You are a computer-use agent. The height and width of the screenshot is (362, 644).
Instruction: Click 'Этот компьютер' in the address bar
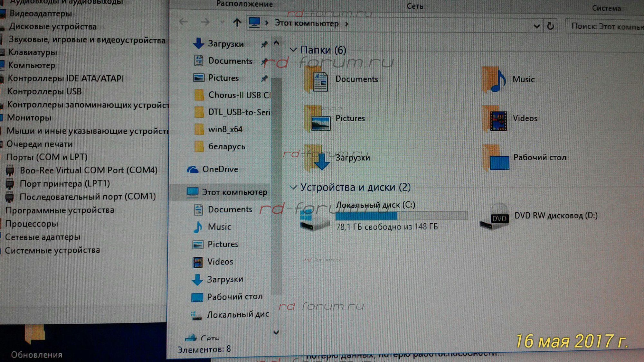tap(307, 23)
